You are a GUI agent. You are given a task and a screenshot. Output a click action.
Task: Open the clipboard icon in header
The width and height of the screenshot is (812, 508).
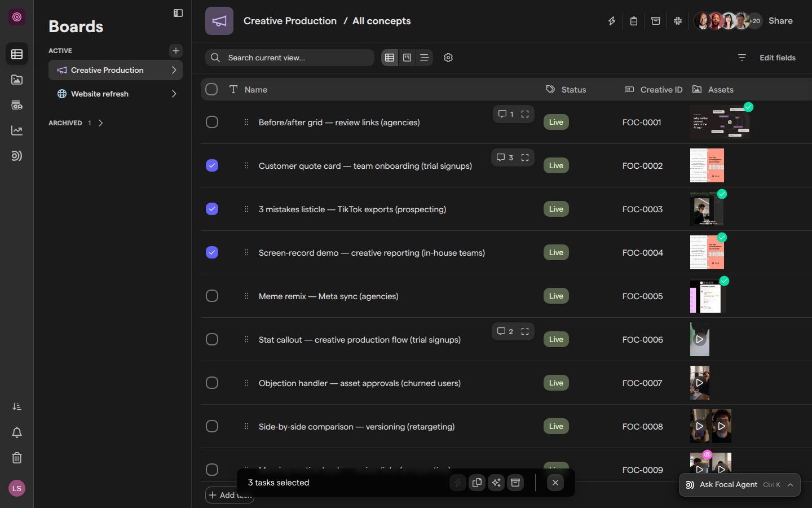pos(634,21)
